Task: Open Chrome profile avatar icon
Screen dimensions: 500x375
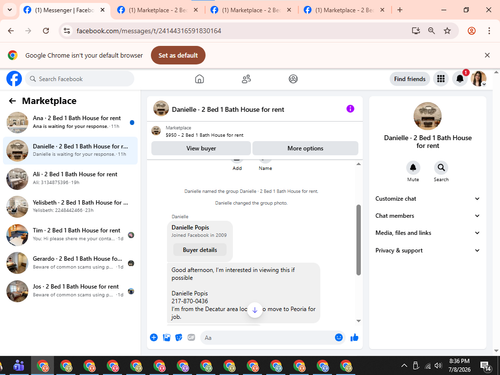Action: click(471, 31)
